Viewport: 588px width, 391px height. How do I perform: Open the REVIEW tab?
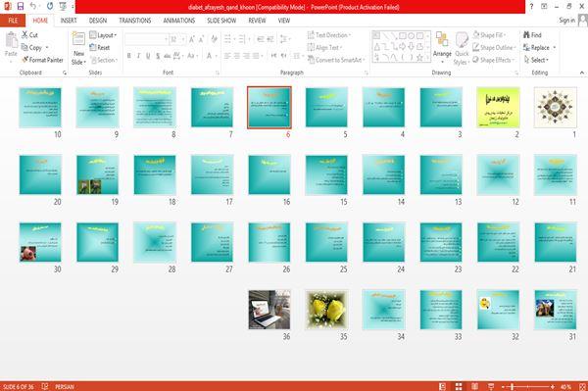tap(257, 21)
